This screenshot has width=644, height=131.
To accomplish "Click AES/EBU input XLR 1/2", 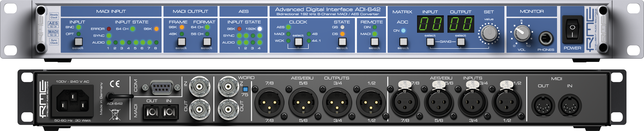I will (506, 102).
